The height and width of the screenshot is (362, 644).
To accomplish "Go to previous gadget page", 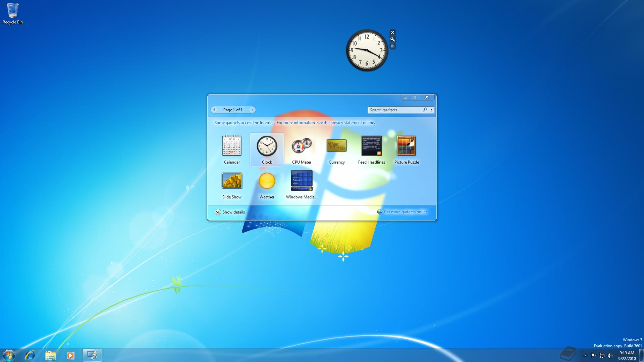I will coord(214,110).
